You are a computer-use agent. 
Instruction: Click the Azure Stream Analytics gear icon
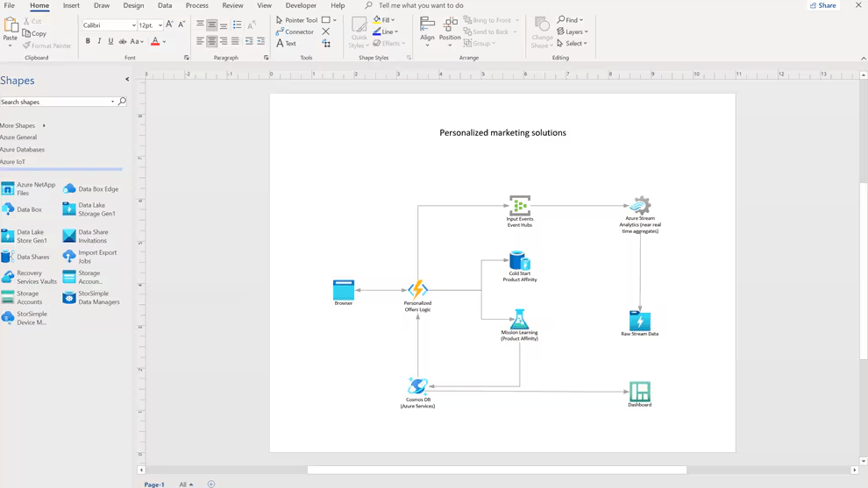[640, 205]
